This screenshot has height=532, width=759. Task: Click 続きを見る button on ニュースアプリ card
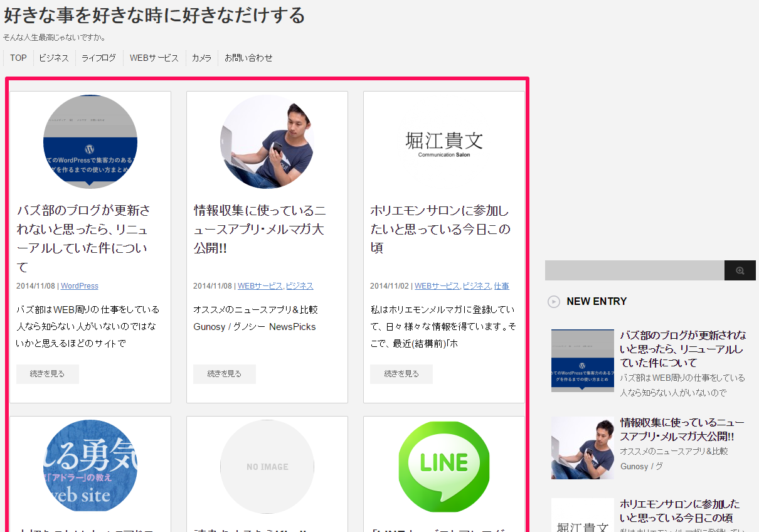(x=225, y=374)
